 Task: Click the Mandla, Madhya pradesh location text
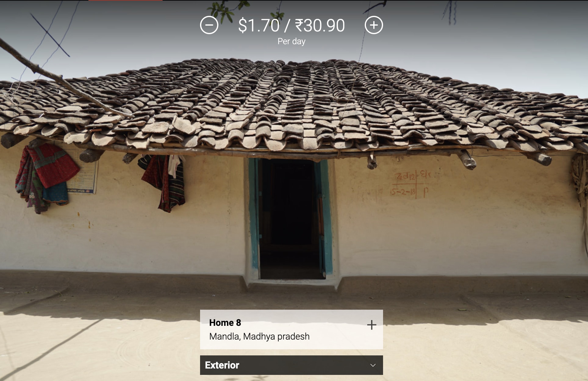point(259,336)
